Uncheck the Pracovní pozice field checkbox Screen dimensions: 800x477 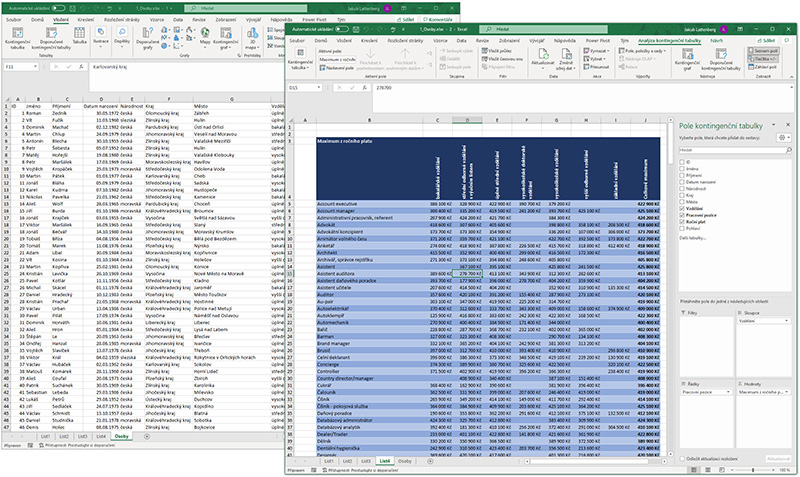(x=682, y=215)
